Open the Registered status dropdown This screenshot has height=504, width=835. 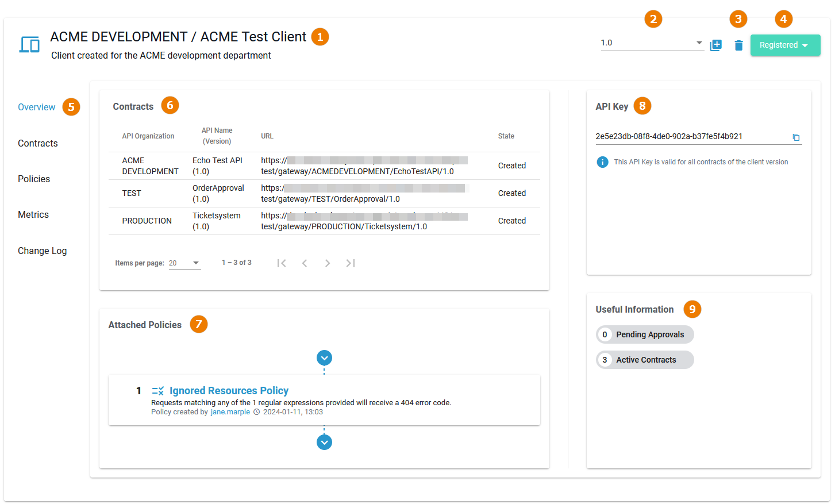(785, 45)
